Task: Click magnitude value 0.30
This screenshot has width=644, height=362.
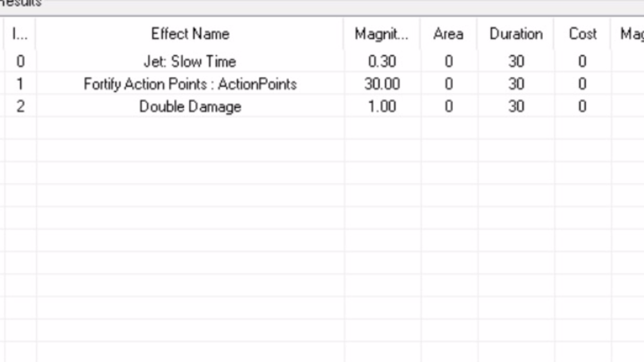Action: click(x=382, y=62)
